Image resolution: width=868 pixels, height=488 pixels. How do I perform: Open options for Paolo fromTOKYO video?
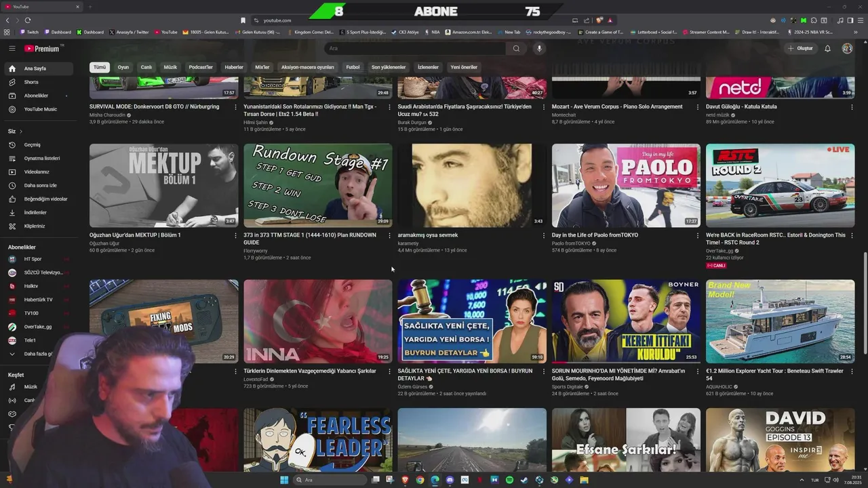[698, 235]
